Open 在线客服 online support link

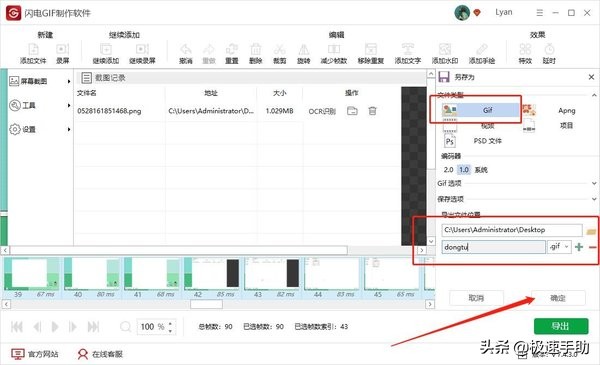99,354
